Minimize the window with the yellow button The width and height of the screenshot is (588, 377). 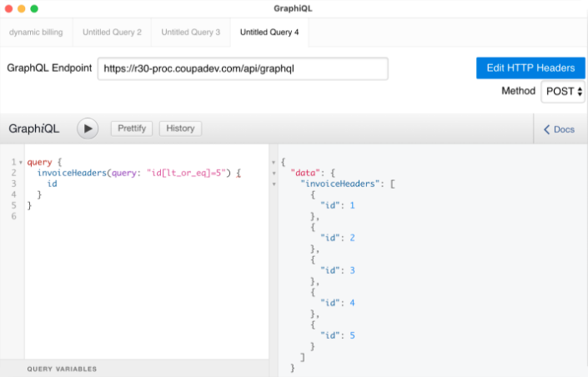tap(22, 8)
